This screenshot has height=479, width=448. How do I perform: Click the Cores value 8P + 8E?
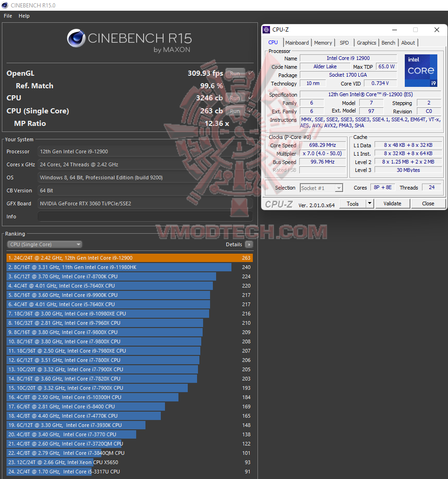pyautogui.click(x=382, y=187)
